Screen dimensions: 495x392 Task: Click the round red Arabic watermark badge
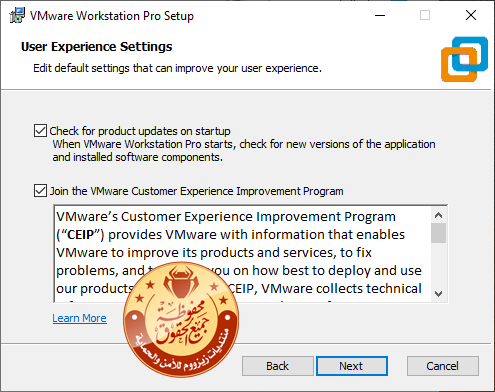click(181, 320)
